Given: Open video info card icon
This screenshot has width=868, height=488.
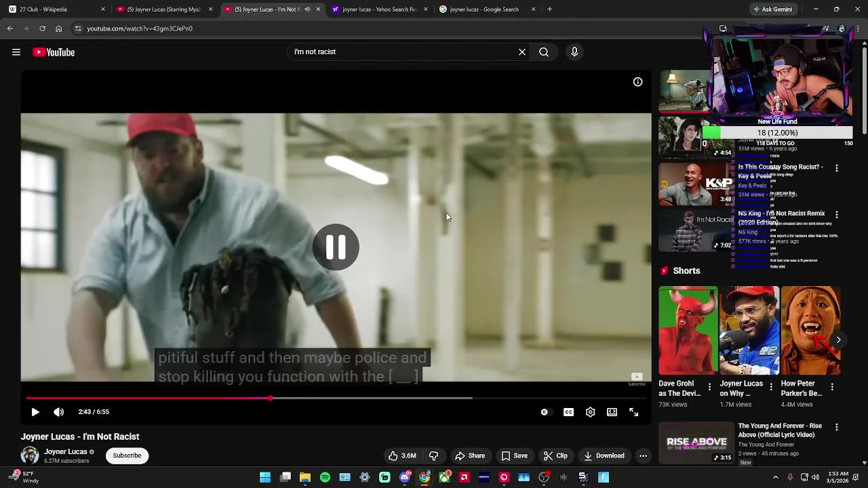Looking at the screenshot, I should tap(638, 82).
